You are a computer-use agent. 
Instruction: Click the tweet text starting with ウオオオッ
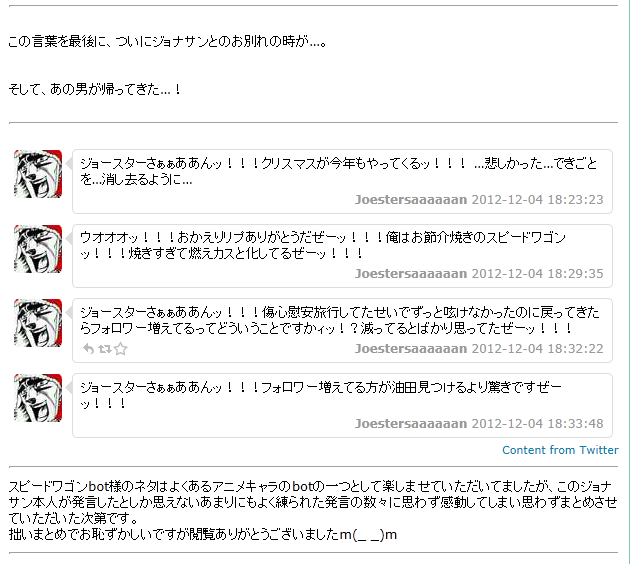point(323,245)
